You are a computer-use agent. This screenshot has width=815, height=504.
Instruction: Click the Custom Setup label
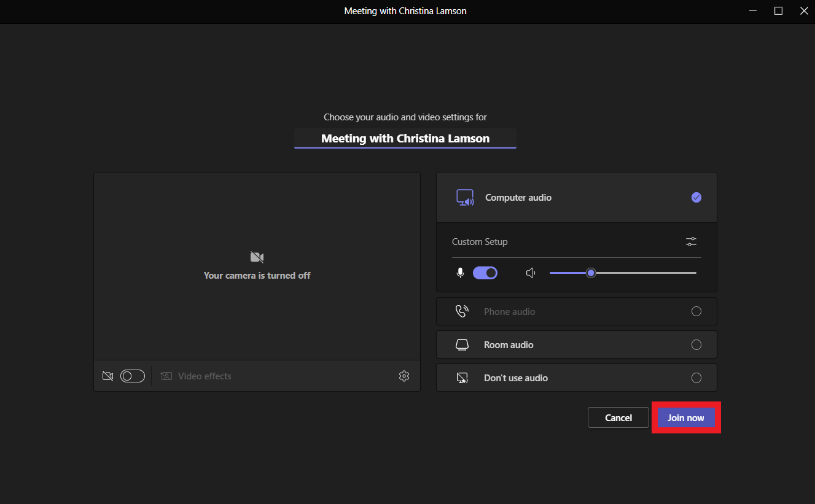[480, 242]
